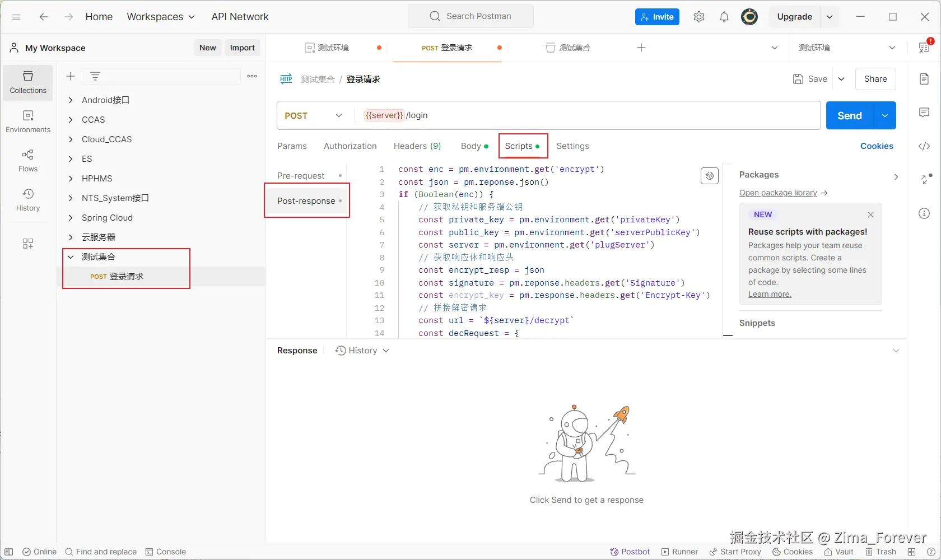The height and width of the screenshot is (560, 941).
Task: Click the New button
Action: click(x=208, y=48)
